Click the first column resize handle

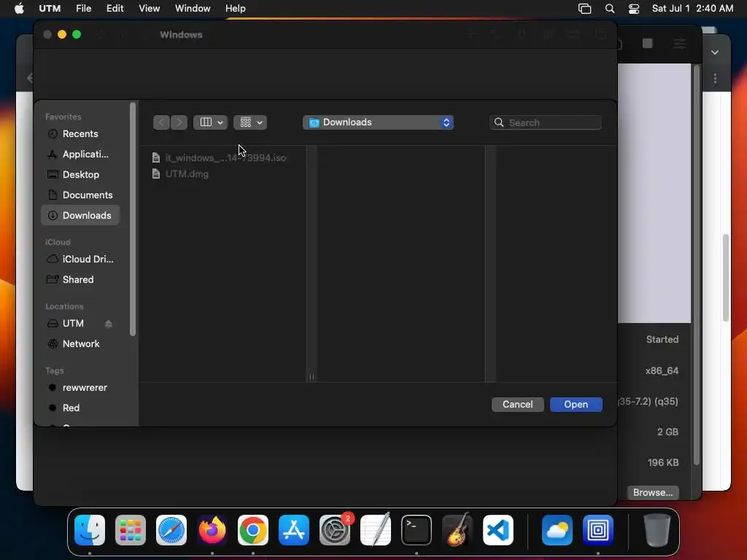311,377
